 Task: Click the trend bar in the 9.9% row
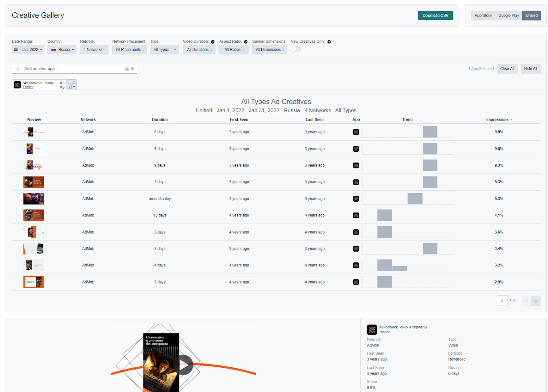tap(430, 132)
